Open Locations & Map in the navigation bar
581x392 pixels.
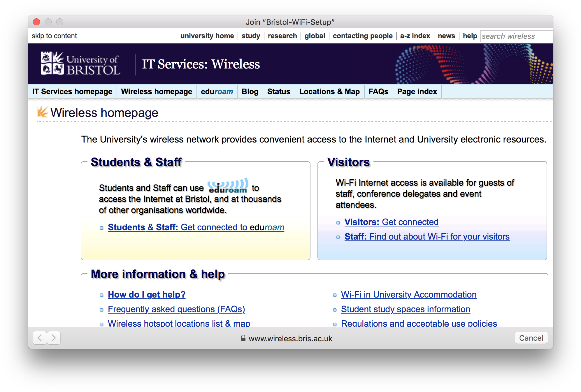pyautogui.click(x=329, y=91)
